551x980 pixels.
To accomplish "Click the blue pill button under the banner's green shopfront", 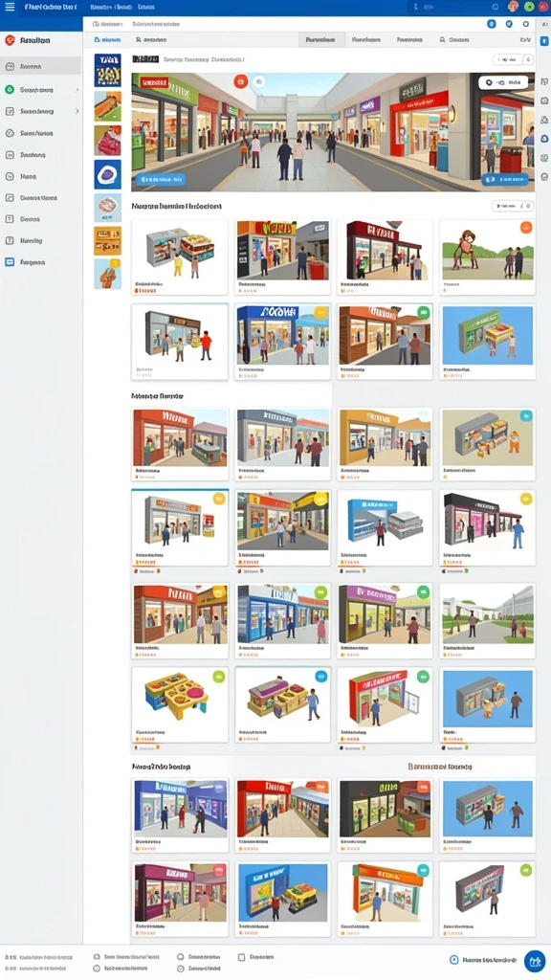I will [x=161, y=179].
